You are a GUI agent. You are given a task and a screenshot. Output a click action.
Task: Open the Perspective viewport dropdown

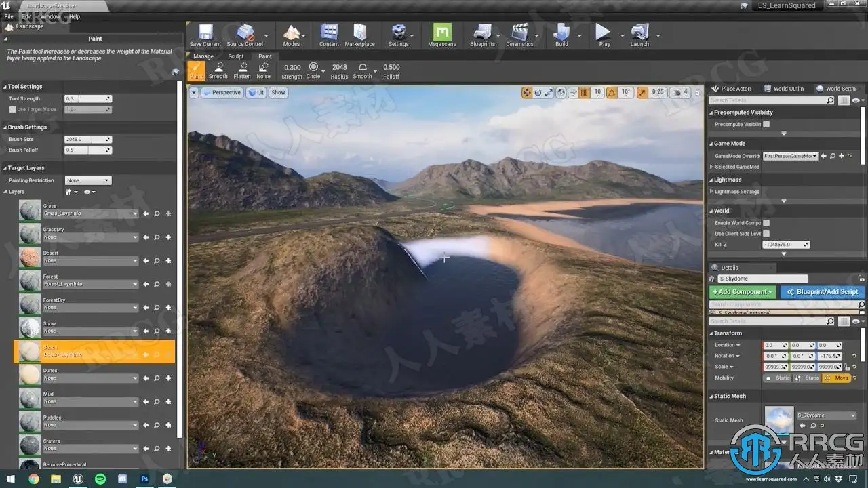[x=222, y=93]
